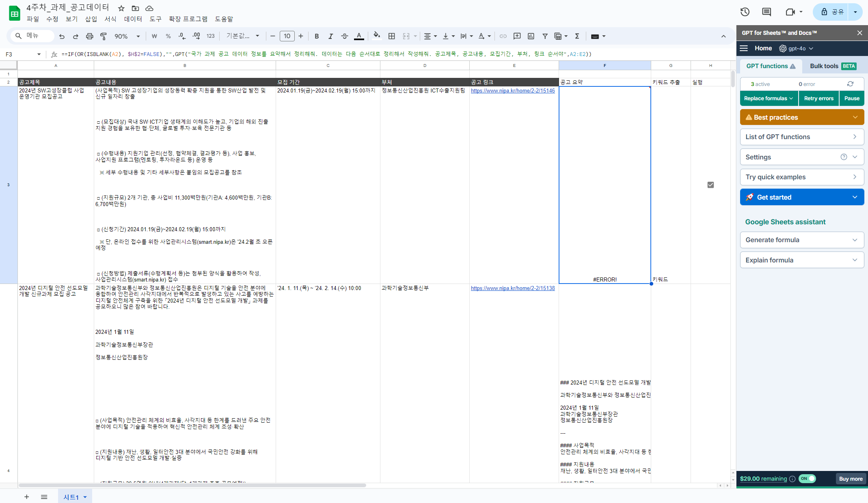Open the 파일 menu
The width and height of the screenshot is (868, 503).
[33, 19]
